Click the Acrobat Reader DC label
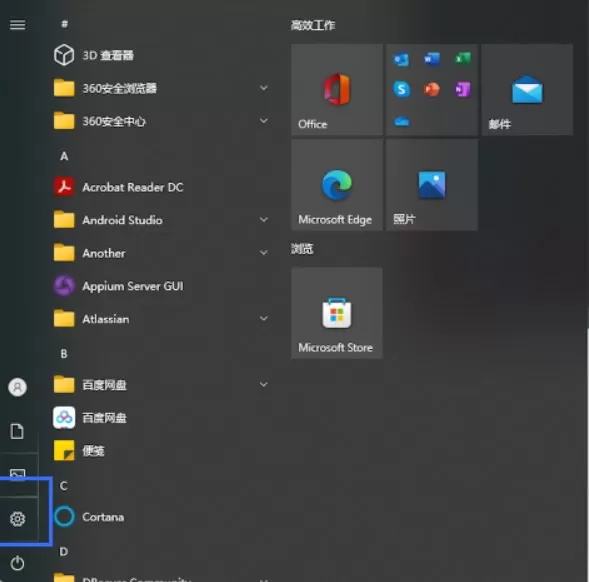 133,187
